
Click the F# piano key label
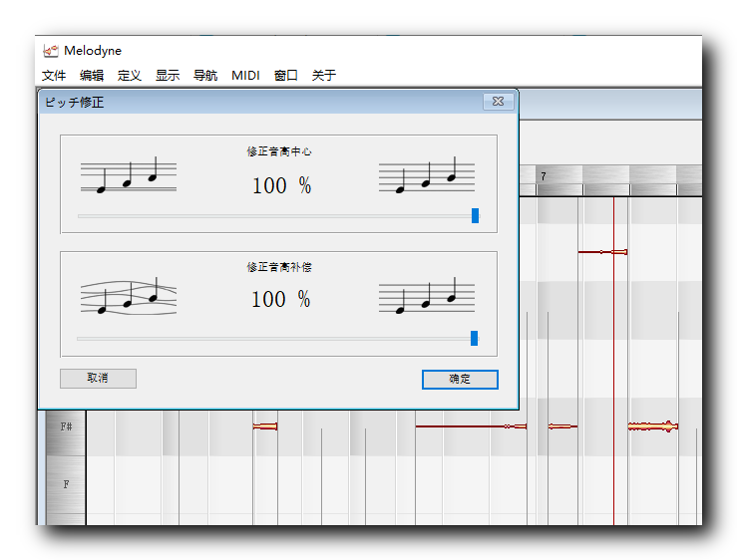[x=66, y=426]
